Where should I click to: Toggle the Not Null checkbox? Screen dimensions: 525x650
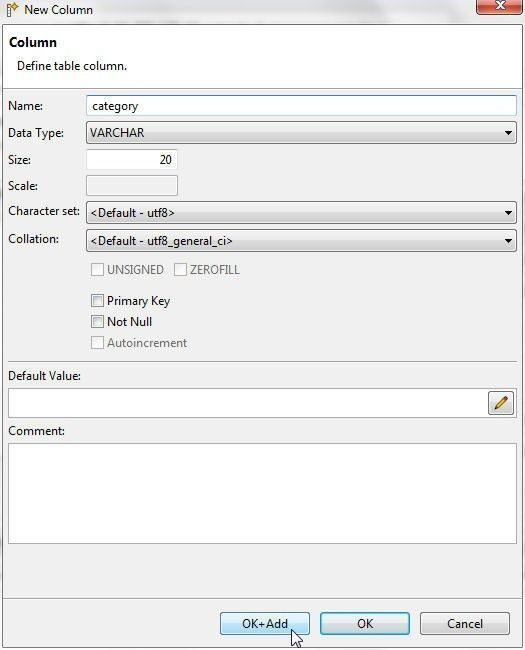[97, 322]
